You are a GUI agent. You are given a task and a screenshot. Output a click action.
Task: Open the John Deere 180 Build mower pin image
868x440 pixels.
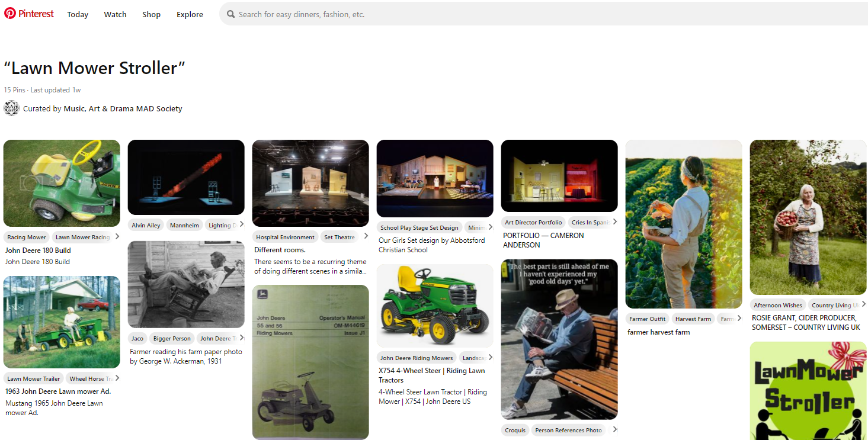(62, 184)
